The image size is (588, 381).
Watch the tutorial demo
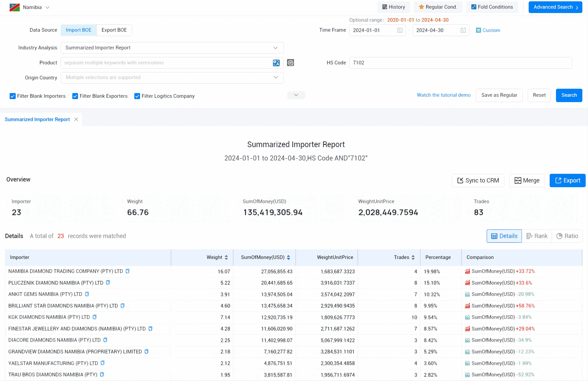pyautogui.click(x=444, y=95)
